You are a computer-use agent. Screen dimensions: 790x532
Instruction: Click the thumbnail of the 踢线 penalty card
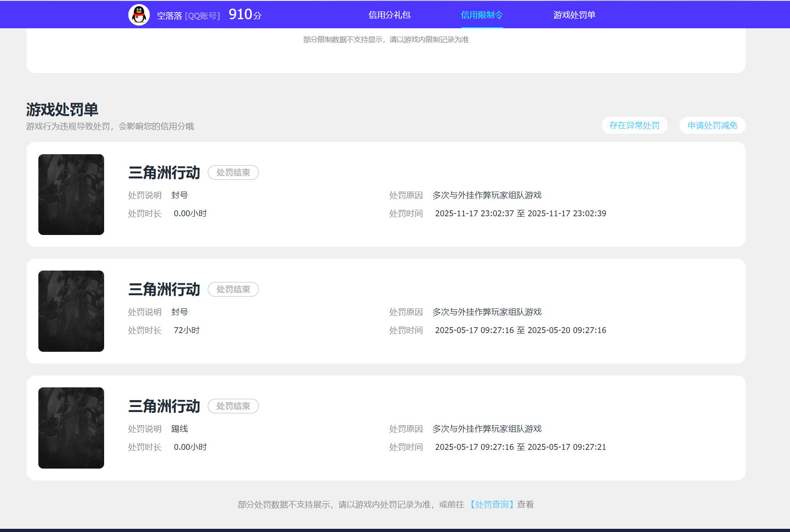(71, 428)
